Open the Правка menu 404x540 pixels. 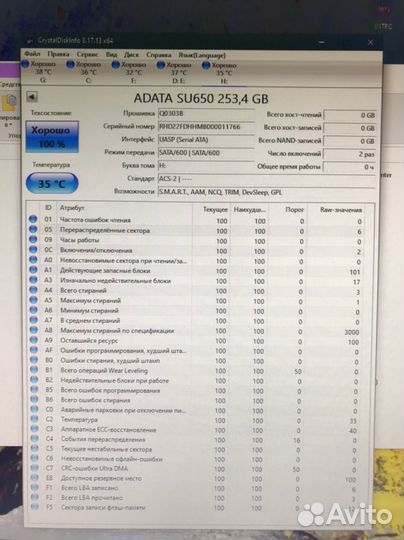pos(58,54)
